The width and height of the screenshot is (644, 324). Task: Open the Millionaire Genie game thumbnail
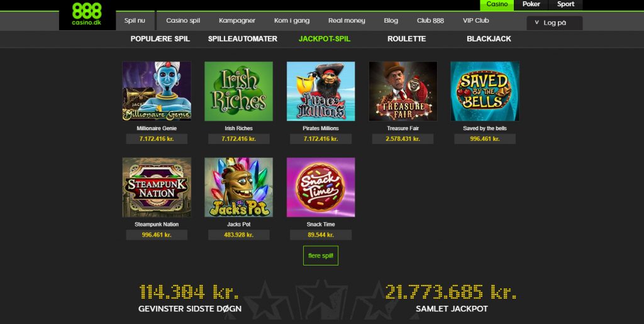(157, 91)
